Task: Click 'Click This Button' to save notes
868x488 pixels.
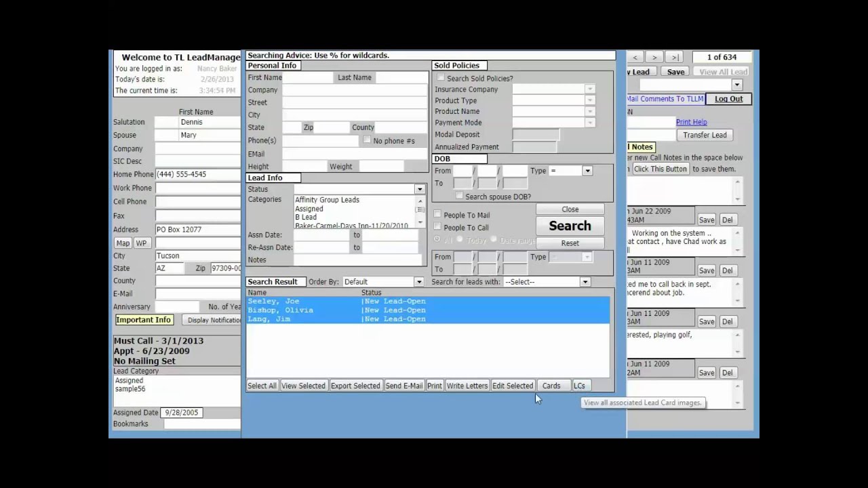Action: pyautogui.click(x=660, y=169)
